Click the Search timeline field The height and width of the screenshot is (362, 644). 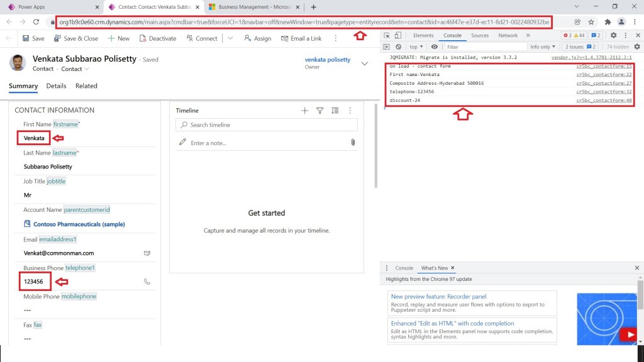point(266,125)
